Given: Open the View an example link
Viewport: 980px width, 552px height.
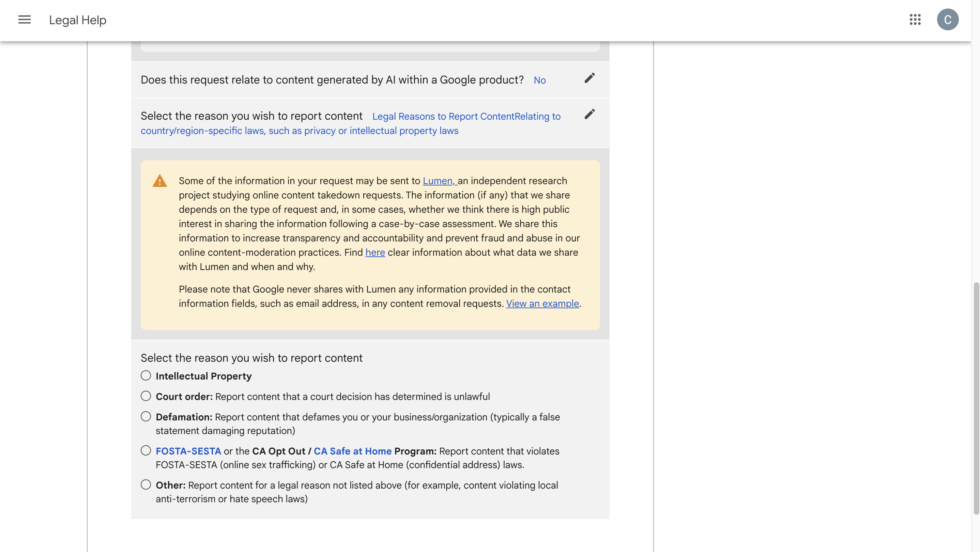Looking at the screenshot, I should pos(542,303).
